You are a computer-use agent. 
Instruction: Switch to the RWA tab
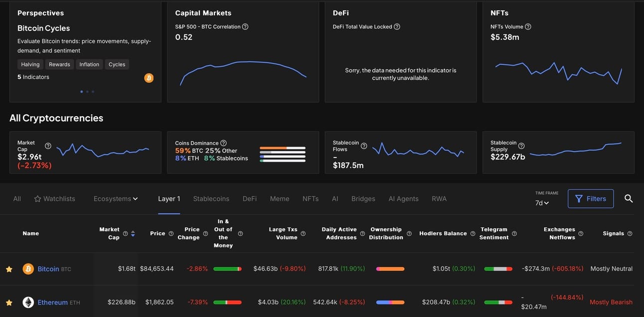click(x=439, y=199)
